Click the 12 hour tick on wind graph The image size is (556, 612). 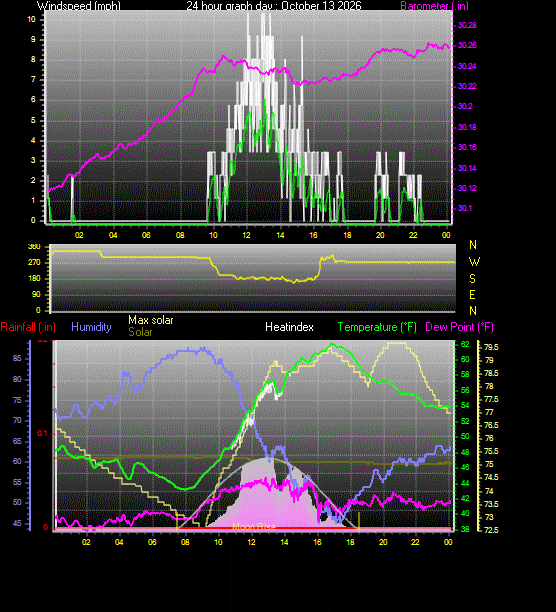tap(246, 235)
